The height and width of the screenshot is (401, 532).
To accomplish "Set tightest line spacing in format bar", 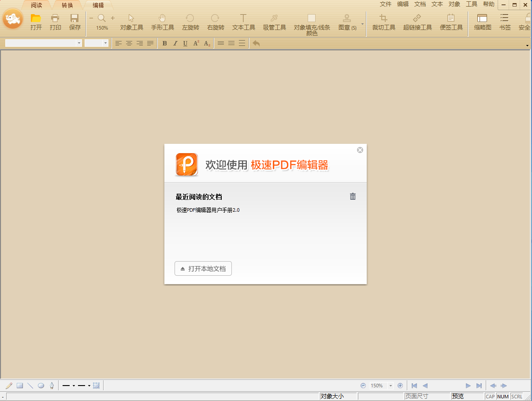I will coord(221,43).
